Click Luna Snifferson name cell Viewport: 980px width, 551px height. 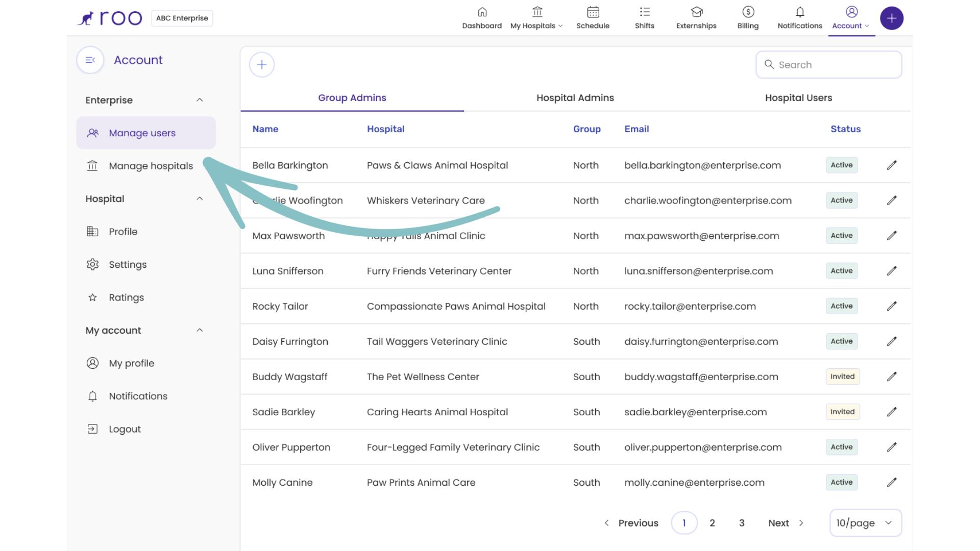pyautogui.click(x=288, y=271)
